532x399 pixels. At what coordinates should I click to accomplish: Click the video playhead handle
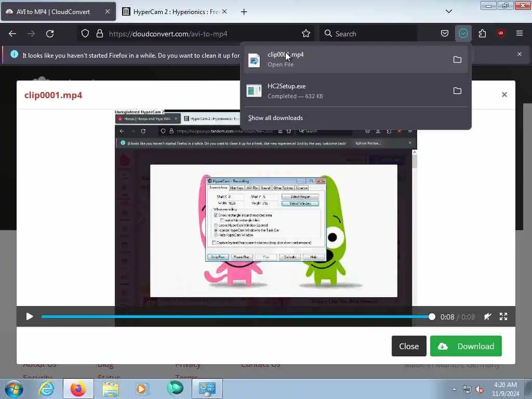pos(432,316)
